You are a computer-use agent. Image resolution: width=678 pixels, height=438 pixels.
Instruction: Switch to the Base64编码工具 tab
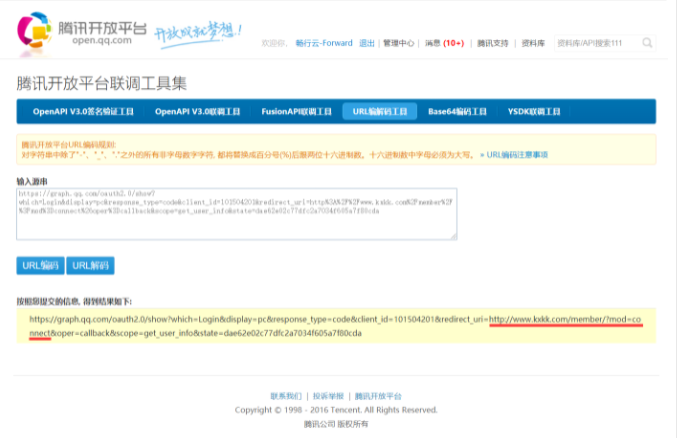(457, 112)
